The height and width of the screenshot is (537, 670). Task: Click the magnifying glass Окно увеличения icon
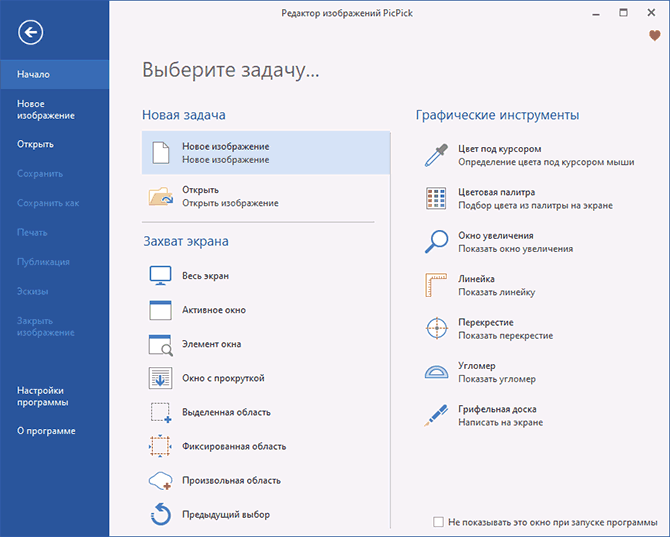pyautogui.click(x=436, y=241)
